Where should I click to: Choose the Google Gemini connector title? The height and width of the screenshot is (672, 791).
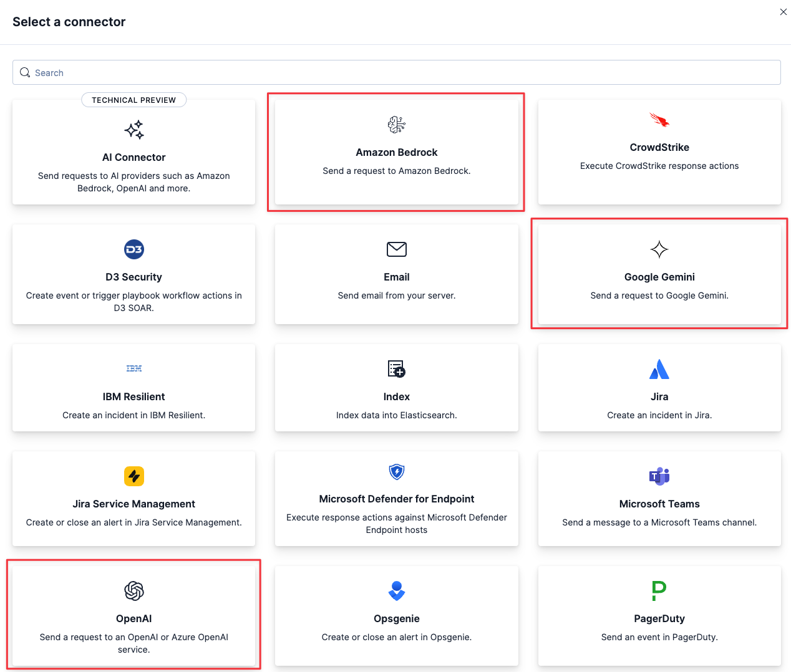[659, 277]
